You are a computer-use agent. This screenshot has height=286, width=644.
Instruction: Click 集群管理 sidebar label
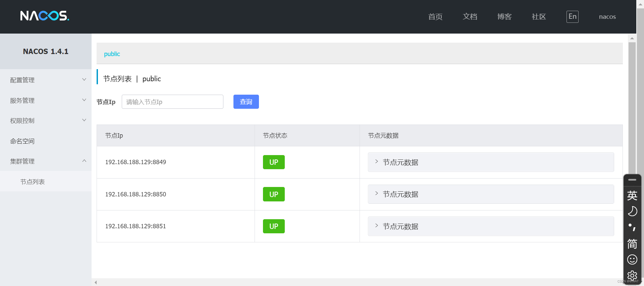[22, 161]
